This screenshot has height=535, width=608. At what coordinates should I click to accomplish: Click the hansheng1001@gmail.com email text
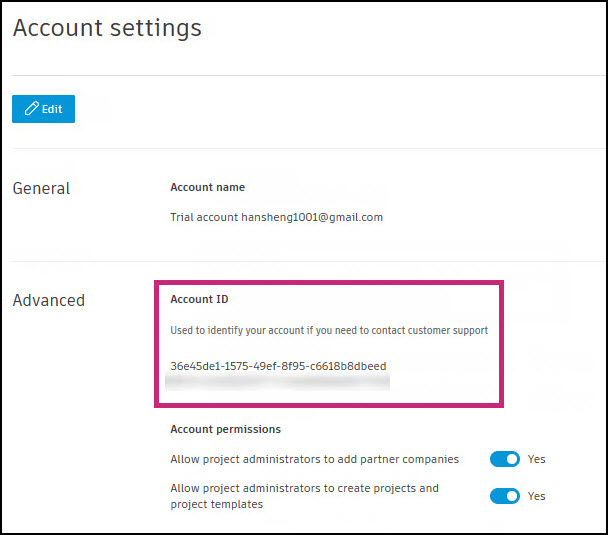point(312,216)
